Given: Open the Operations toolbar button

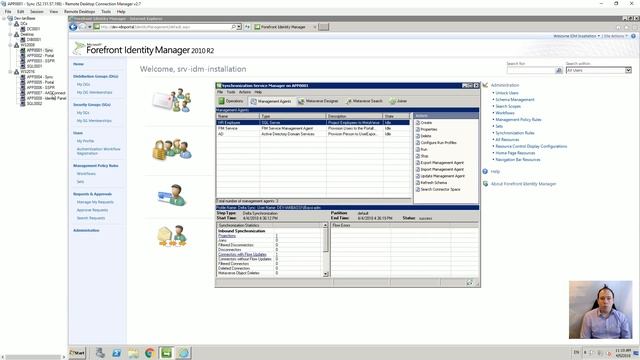Looking at the screenshot, I should pyautogui.click(x=231, y=101).
